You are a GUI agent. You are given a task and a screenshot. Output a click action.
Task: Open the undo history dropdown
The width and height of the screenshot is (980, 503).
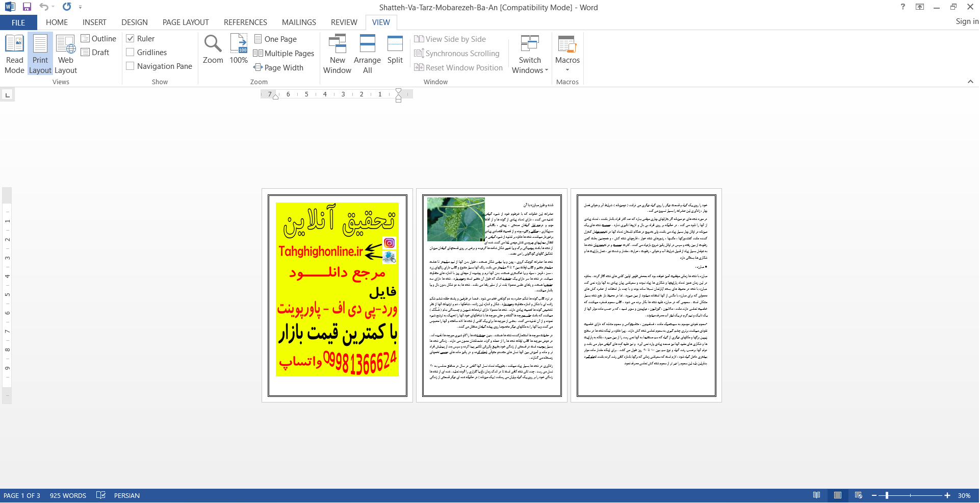pyautogui.click(x=53, y=7)
